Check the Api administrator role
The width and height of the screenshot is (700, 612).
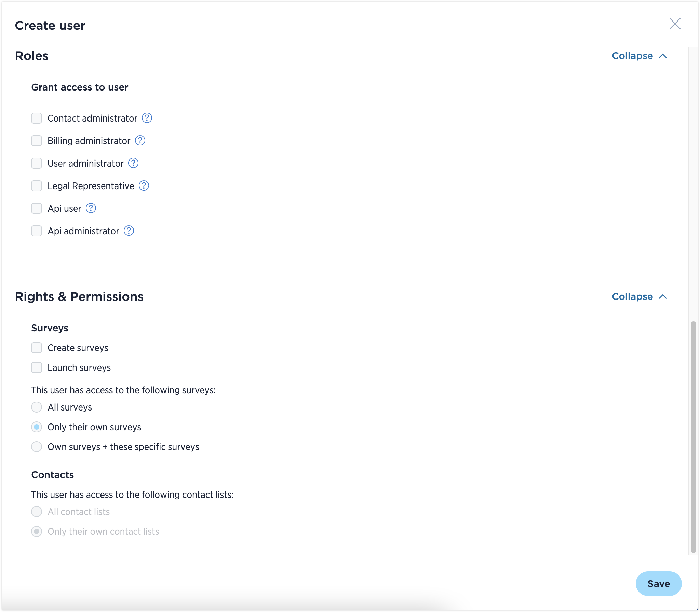pos(37,231)
